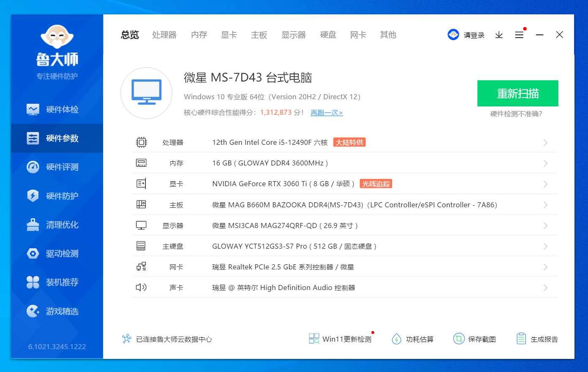
Task: Switch to the 主板 tab
Action: tap(259, 35)
